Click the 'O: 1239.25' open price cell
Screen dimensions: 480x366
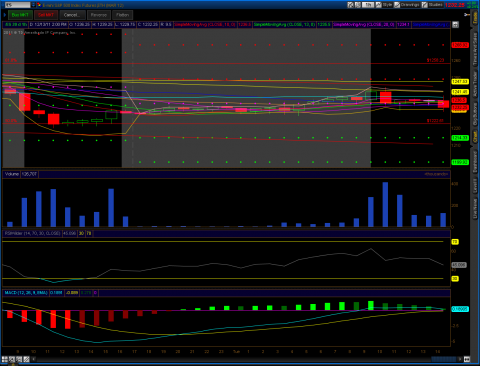click(x=79, y=25)
